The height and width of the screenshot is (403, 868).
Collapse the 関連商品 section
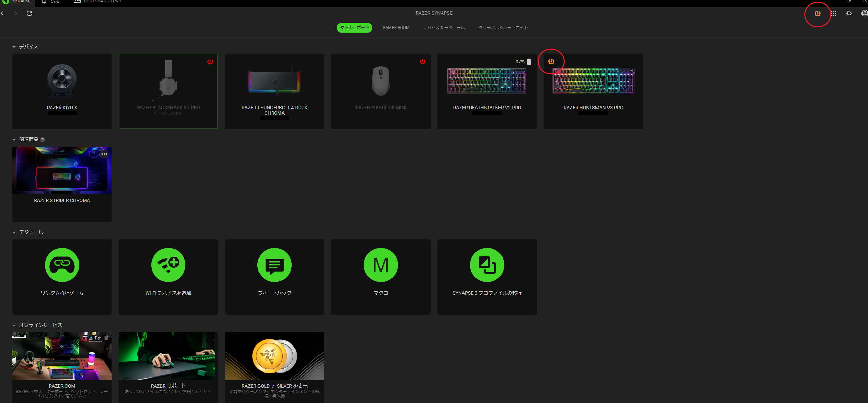click(x=14, y=140)
